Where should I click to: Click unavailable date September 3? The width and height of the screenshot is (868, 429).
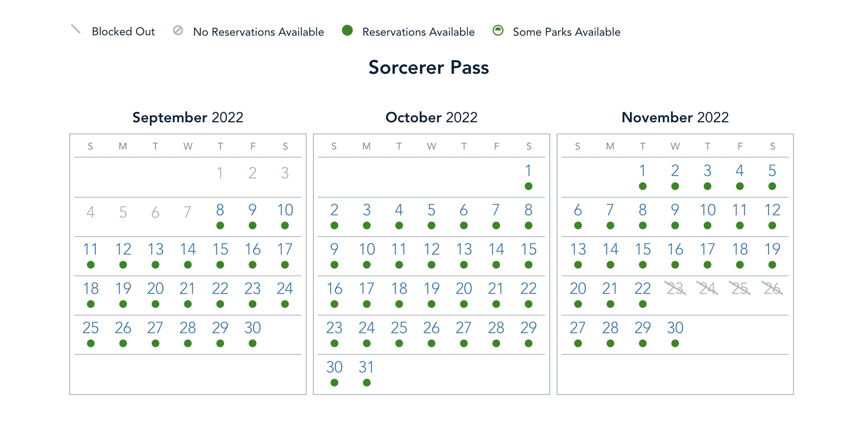[x=285, y=173]
